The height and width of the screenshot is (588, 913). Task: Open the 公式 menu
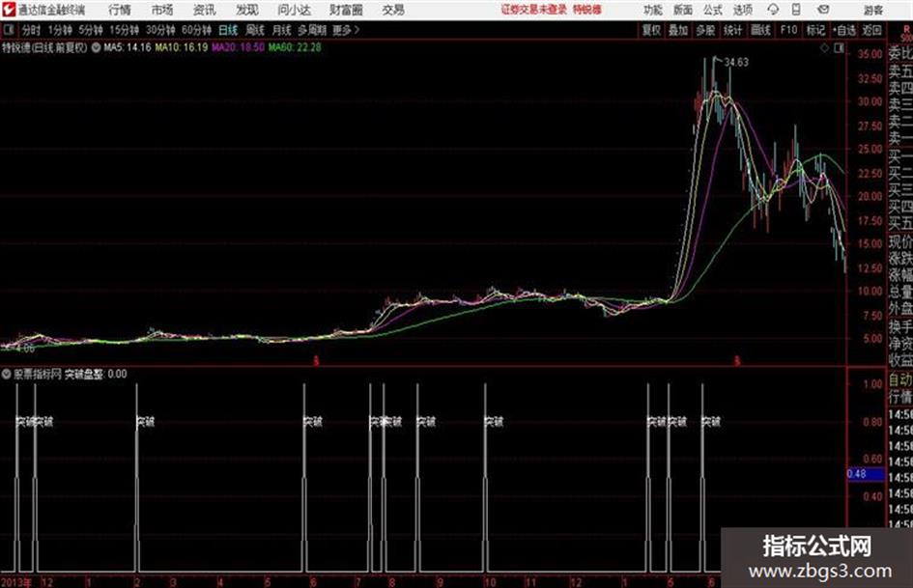pyautogui.click(x=713, y=10)
